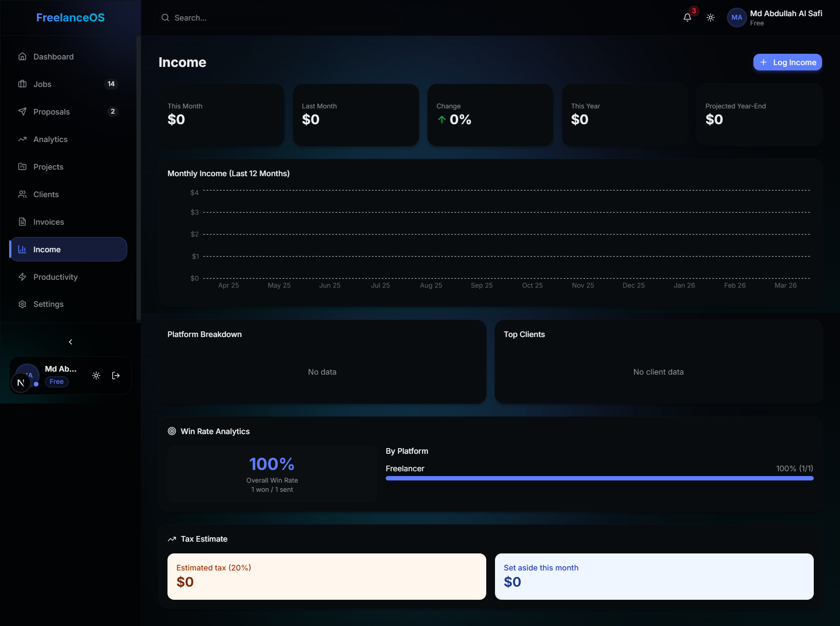Select the Productivity lightning icon
Image resolution: width=840 pixels, height=626 pixels.
click(23, 277)
